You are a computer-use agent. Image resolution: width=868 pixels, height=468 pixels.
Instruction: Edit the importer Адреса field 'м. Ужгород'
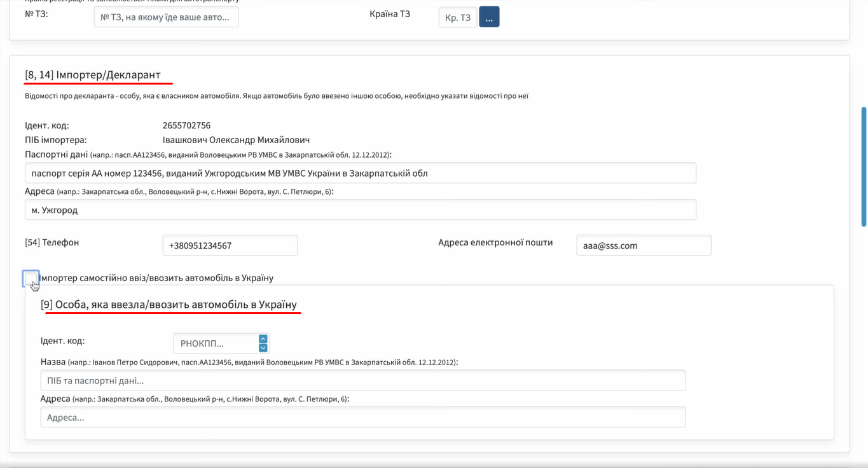pos(361,210)
